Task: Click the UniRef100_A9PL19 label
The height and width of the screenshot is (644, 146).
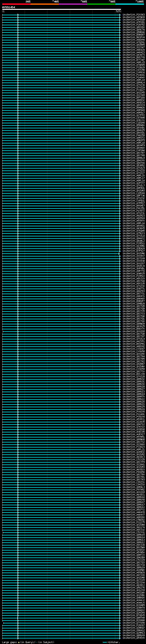Action: click(133, 80)
